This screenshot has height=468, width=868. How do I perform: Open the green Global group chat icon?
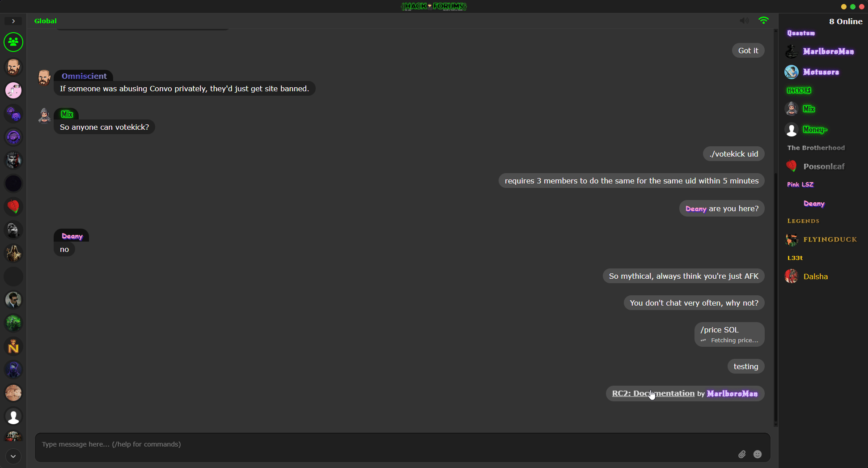(13, 42)
